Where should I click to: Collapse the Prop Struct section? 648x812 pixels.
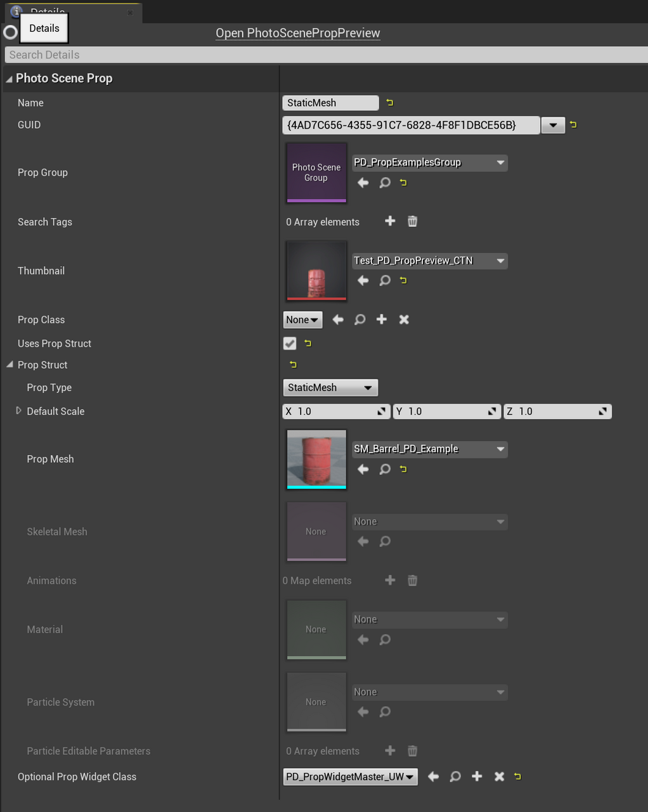pos(9,364)
